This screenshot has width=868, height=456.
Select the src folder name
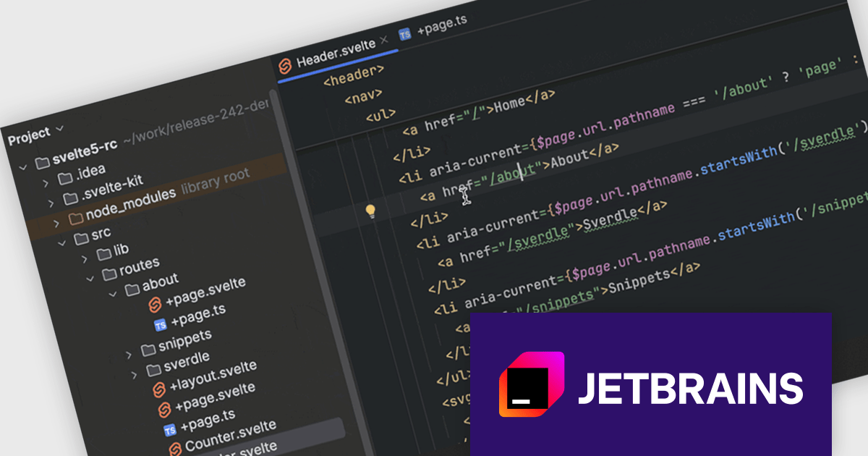pyautogui.click(x=101, y=233)
